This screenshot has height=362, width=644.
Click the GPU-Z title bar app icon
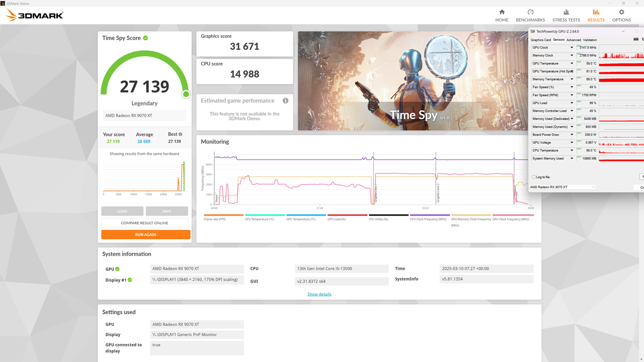click(x=533, y=31)
